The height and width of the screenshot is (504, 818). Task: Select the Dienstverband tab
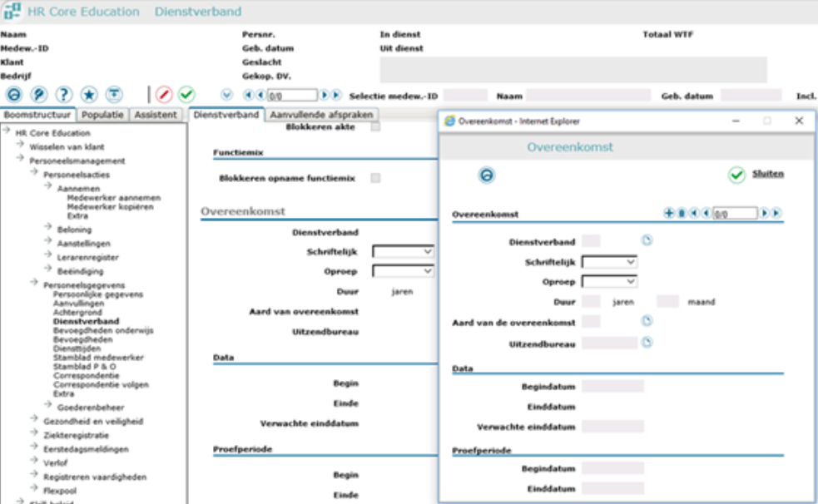click(x=226, y=115)
